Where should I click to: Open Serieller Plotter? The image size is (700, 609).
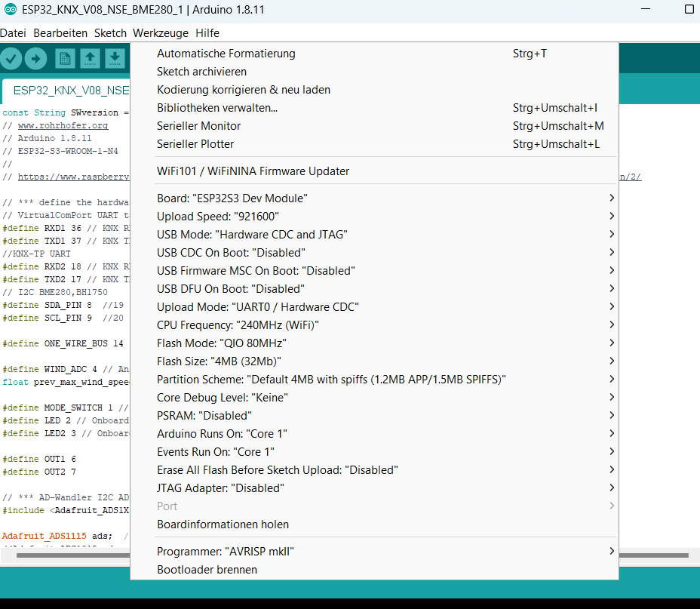point(374,144)
